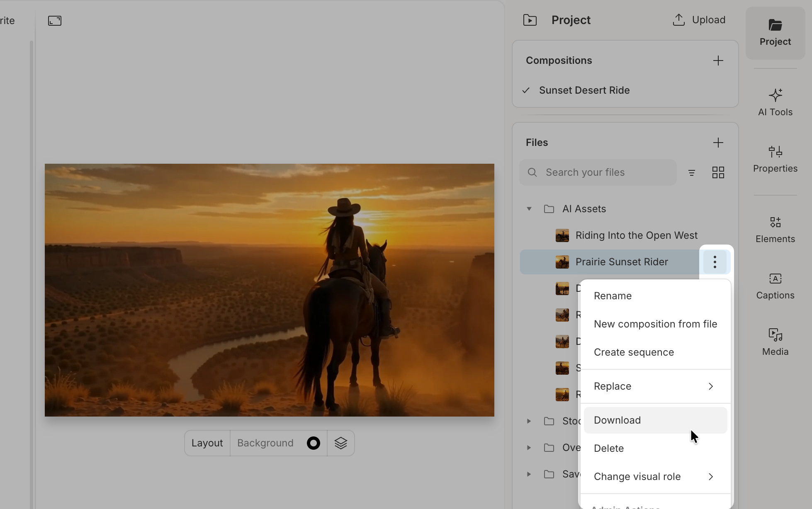Open the Elements sidebar panel

pyautogui.click(x=775, y=229)
